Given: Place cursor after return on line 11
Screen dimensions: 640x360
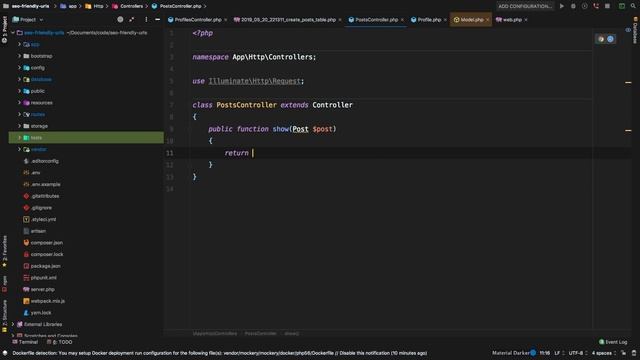Looking at the screenshot, I should point(253,153).
